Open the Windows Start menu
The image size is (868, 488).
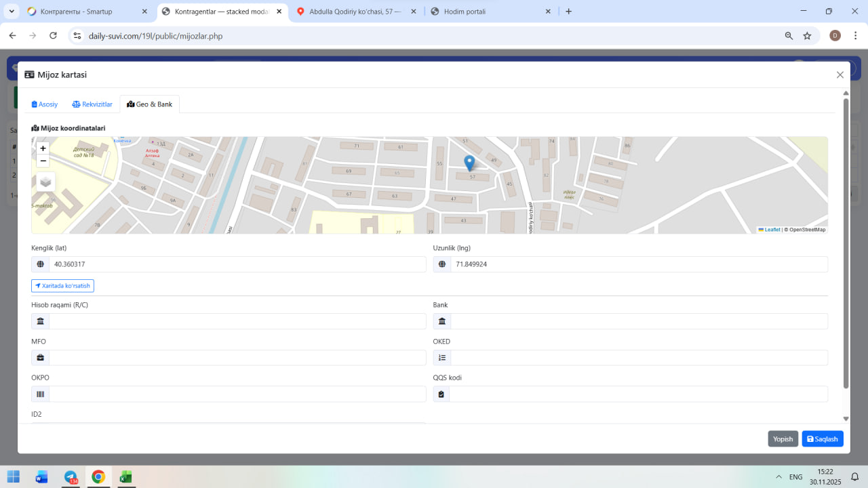[x=14, y=477]
